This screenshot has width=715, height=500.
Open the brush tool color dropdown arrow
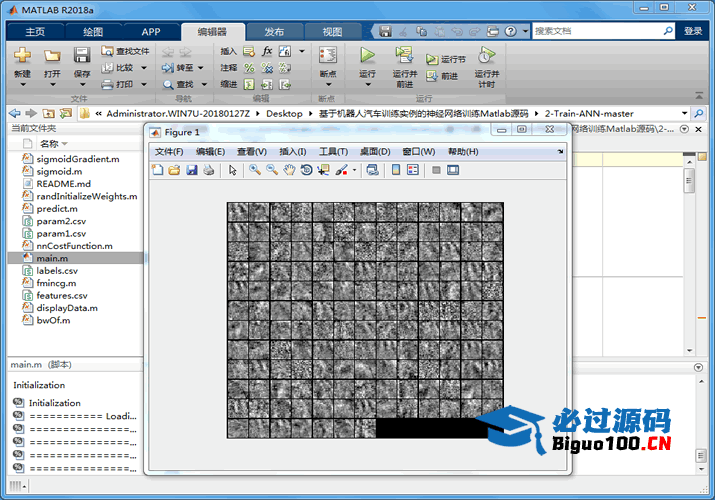354,170
